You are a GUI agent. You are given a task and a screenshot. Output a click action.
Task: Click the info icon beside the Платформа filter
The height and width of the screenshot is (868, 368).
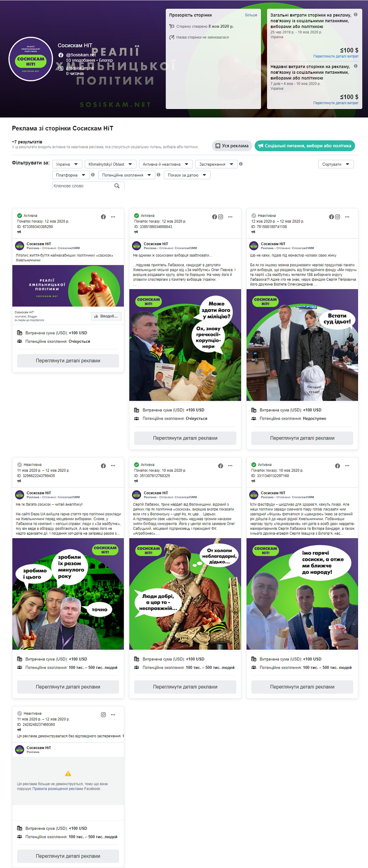(x=93, y=174)
